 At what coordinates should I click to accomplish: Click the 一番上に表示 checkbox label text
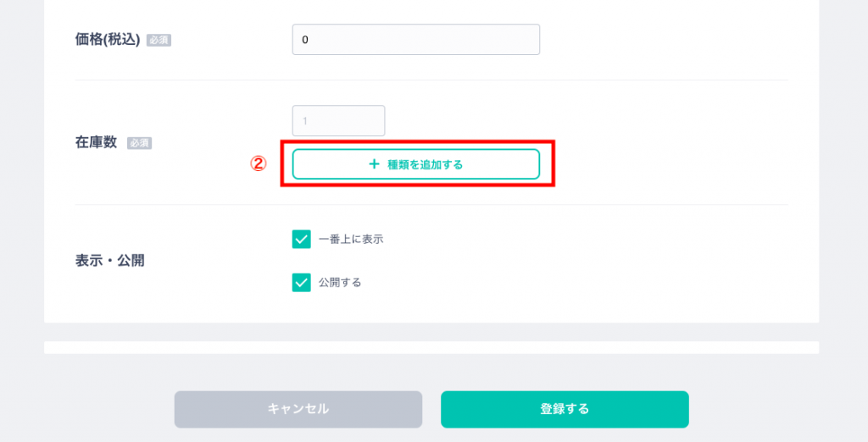click(351, 240)
